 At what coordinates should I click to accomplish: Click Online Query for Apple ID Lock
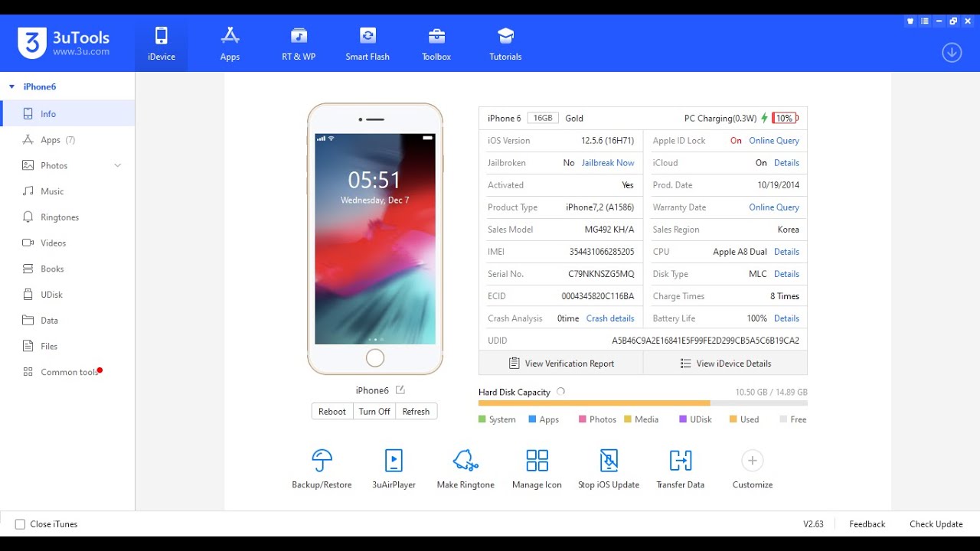pos(774,141)
